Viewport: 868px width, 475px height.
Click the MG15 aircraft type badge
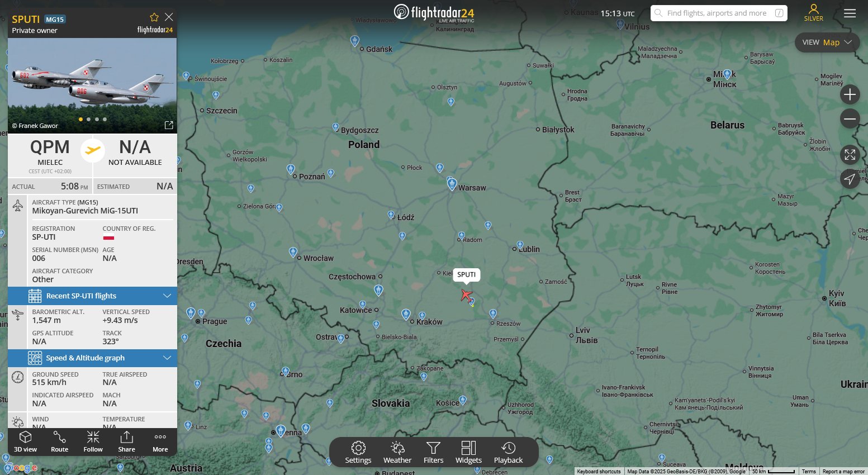55,19
